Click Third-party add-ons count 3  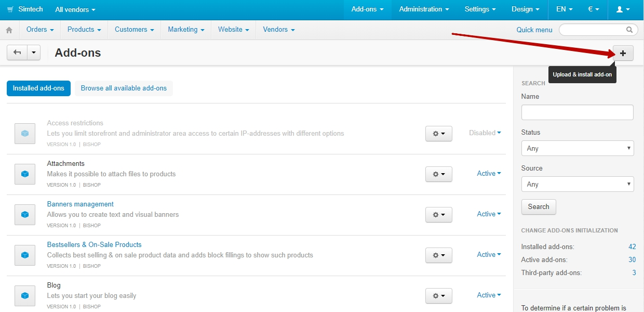634,273
